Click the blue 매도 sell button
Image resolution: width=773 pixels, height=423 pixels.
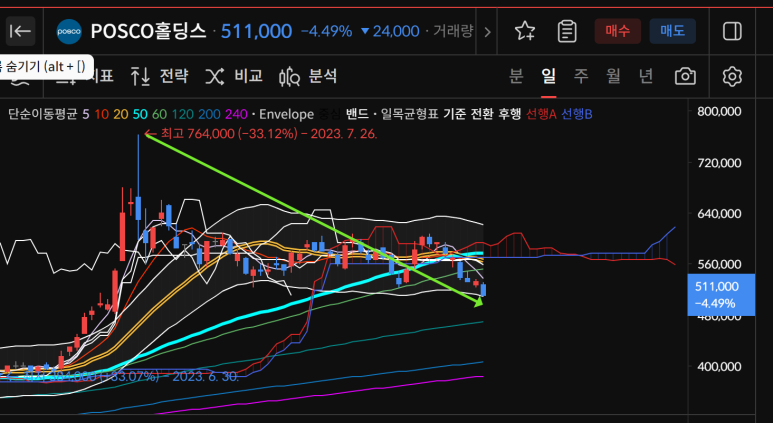[672, 32]
